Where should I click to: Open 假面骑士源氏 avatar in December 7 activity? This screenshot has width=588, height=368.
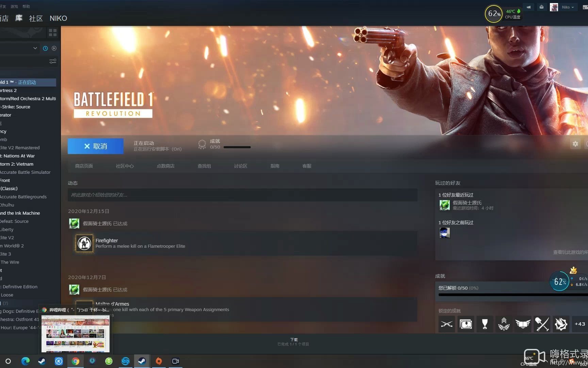(74, 290)
